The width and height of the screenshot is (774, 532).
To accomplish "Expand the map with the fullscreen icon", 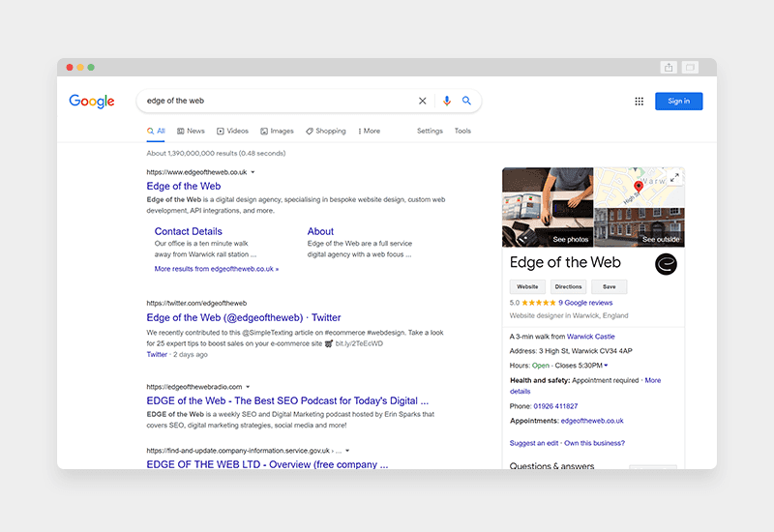I will (x=675, y=177).
